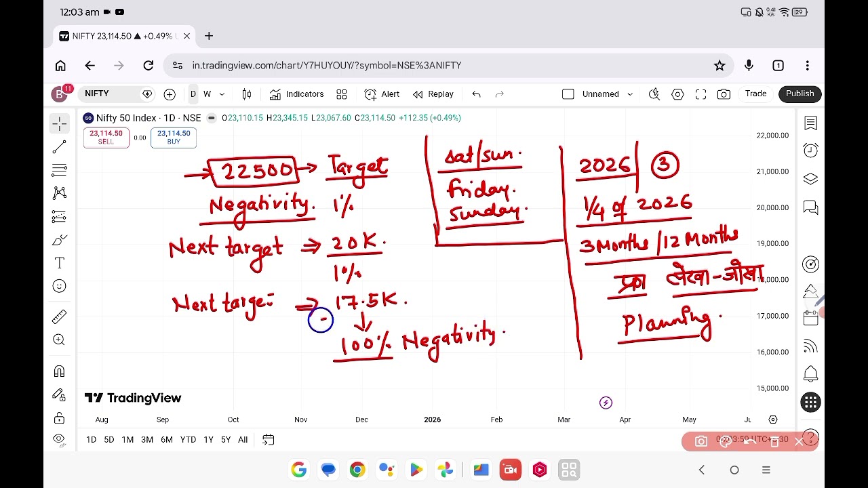The width and height of the screenshot is (868, 488).
Task: Open the candlestick chart style menu
Action: 247,94
